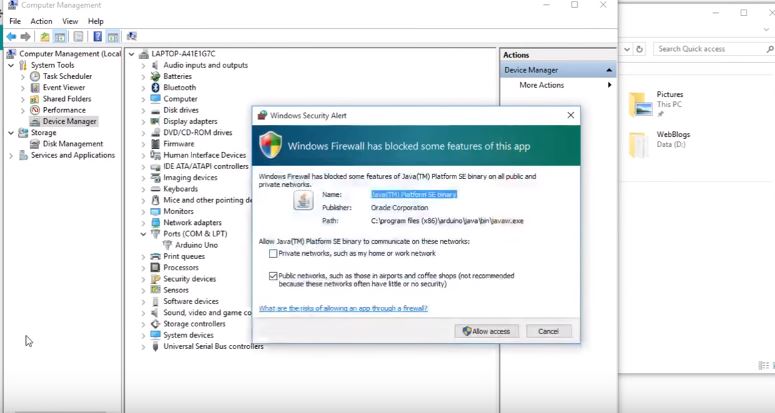Click Scan for hardware changes icon
Screen dimensions: 775x413
131,37
